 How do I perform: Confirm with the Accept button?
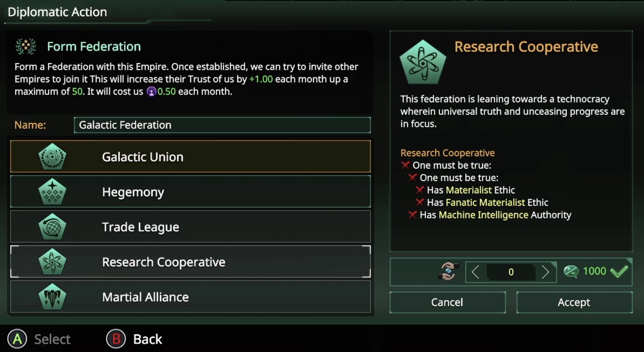click(574, 302)
